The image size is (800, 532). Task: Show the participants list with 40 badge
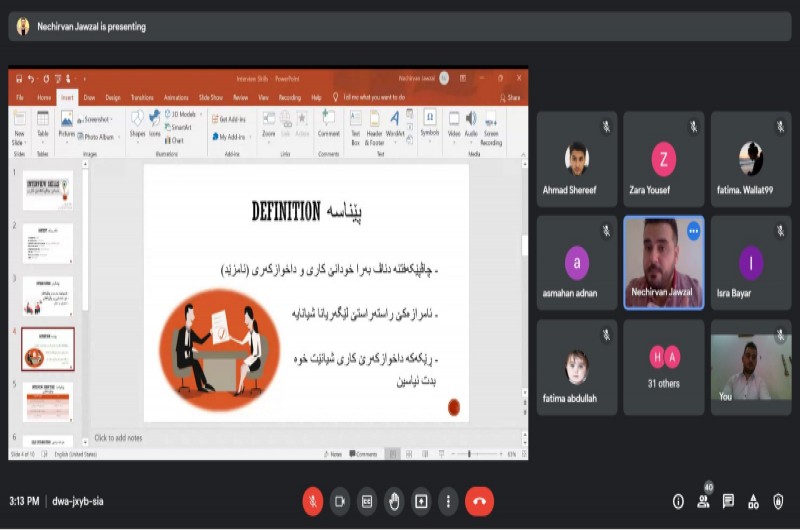click(x=703, y=501)
